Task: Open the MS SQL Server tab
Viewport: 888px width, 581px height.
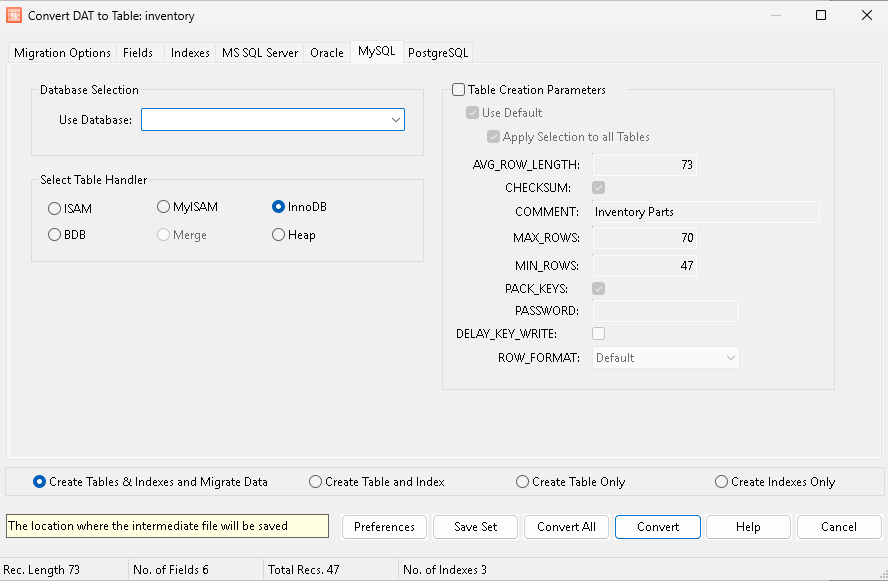Action: click(x=260, y=53)
